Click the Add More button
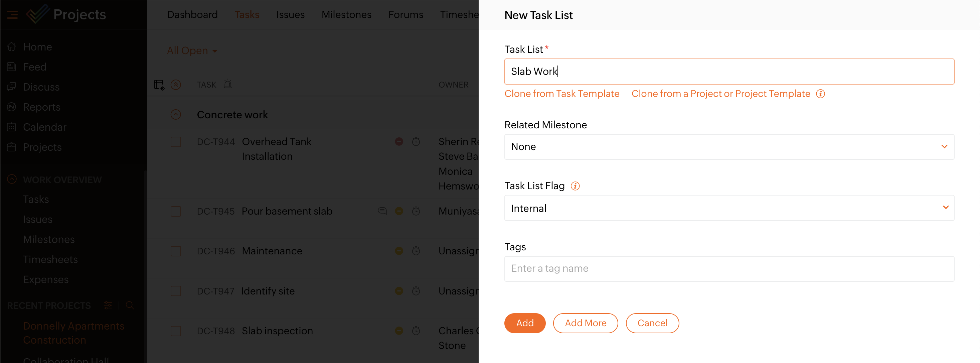 585,323
